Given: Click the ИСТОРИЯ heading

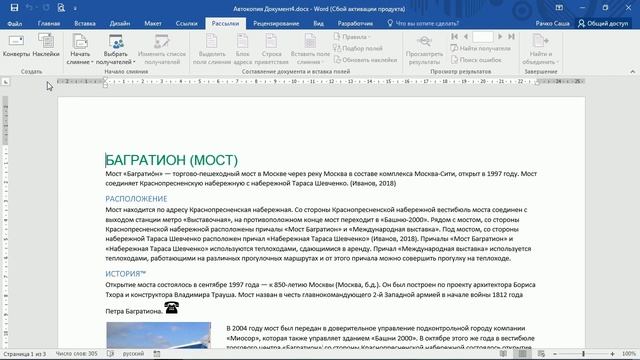Looking at the screenshot, I should coord(125,274).
